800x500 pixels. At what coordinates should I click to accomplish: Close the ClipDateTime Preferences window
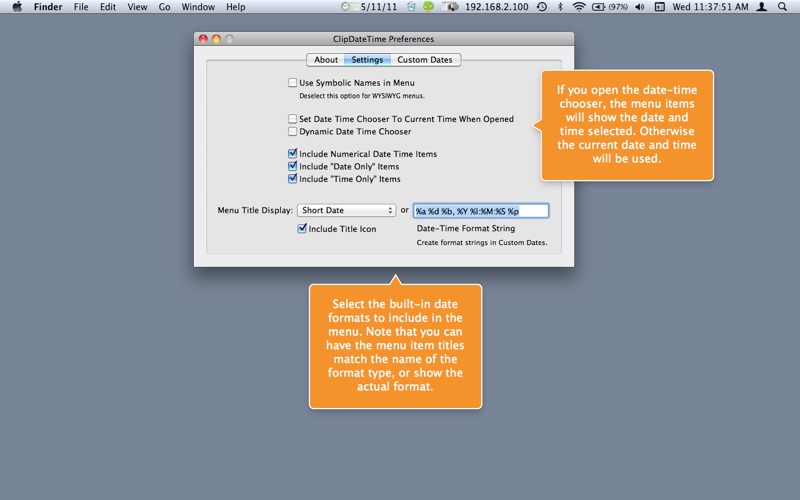coord(203,39)
